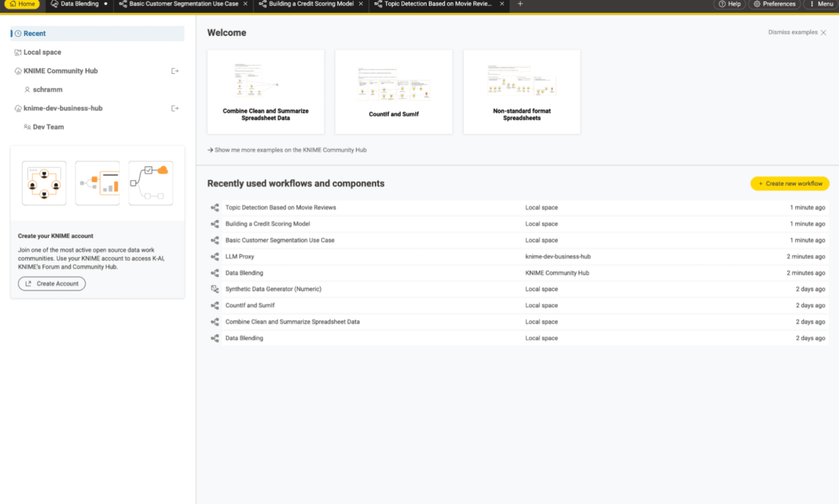The height and width of the screenshot is (504, 839).
Task: Open the Home tab
Action: coord(22,4)
